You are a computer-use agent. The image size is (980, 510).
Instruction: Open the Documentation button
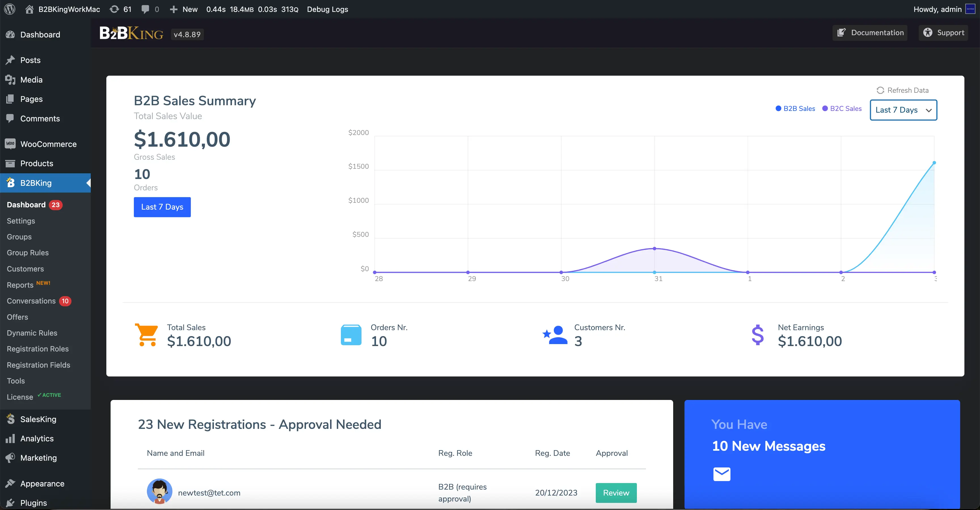870,33
